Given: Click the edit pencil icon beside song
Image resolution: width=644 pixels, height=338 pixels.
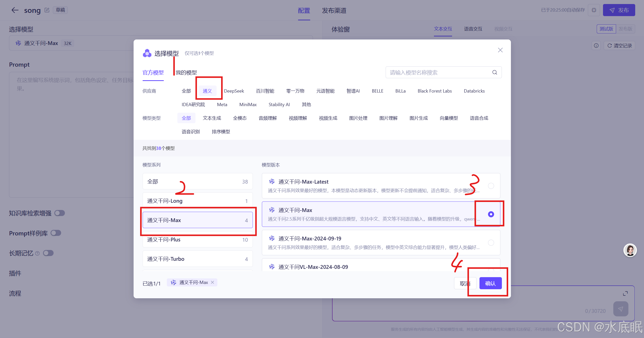Looking at the screenshot, I should tap(47, 10).
